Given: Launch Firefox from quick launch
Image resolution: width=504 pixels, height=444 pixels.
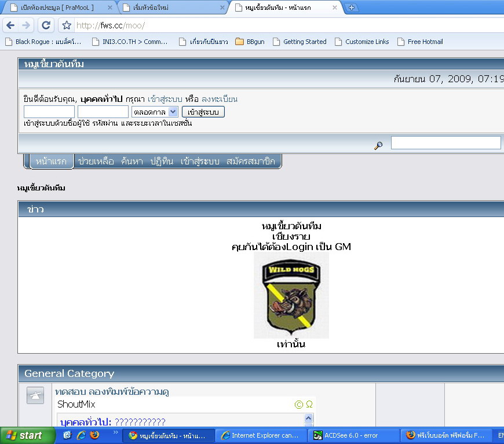Looking at the screenshot, I should coord(94,435).
